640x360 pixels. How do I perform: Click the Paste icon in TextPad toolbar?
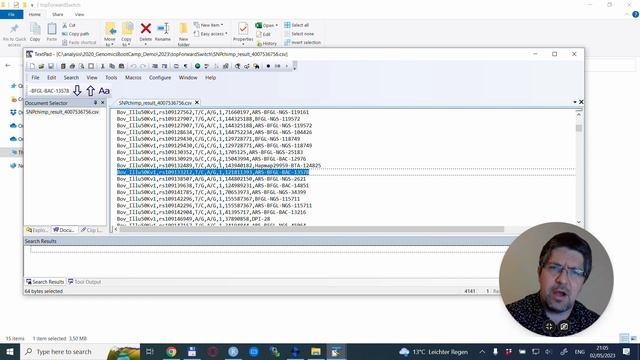[x=121, y=66]
